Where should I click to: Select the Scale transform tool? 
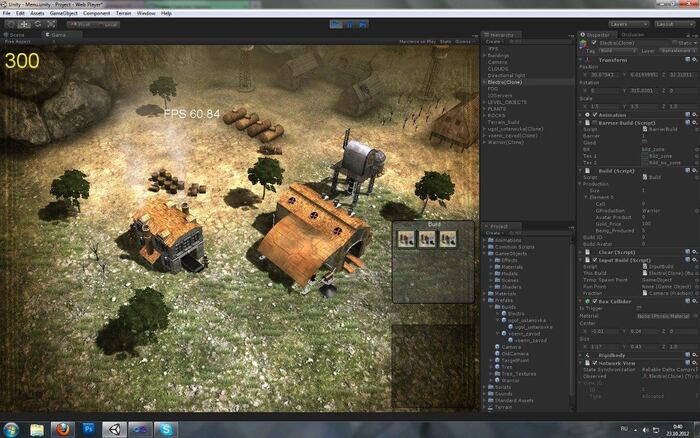[51, 25]
